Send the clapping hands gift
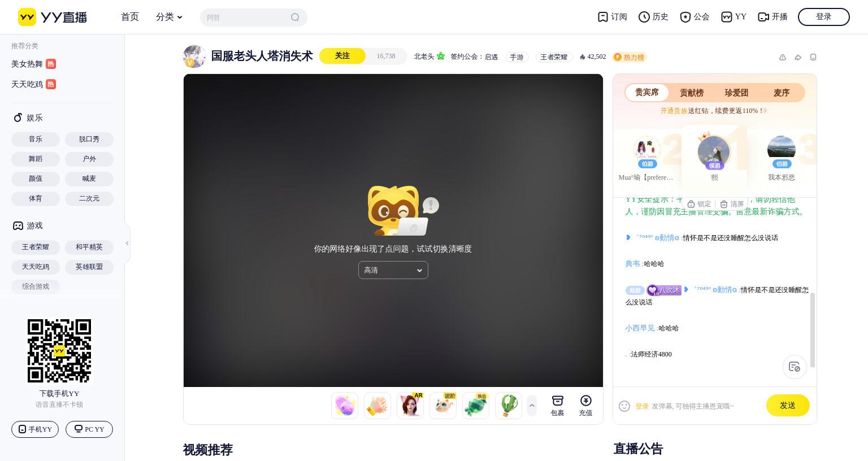Viewport: 868px width, 461px height. (377, 406)
